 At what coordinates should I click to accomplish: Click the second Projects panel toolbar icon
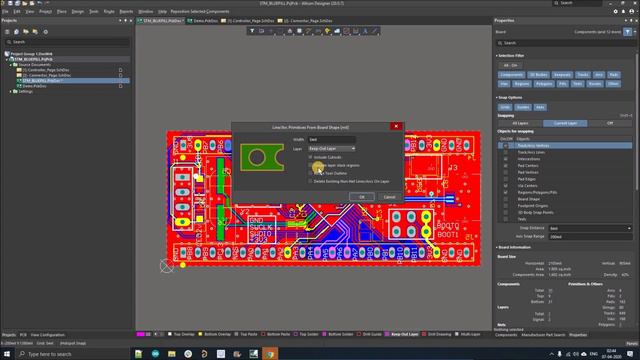pyautogui.click(x=16, y=32)
